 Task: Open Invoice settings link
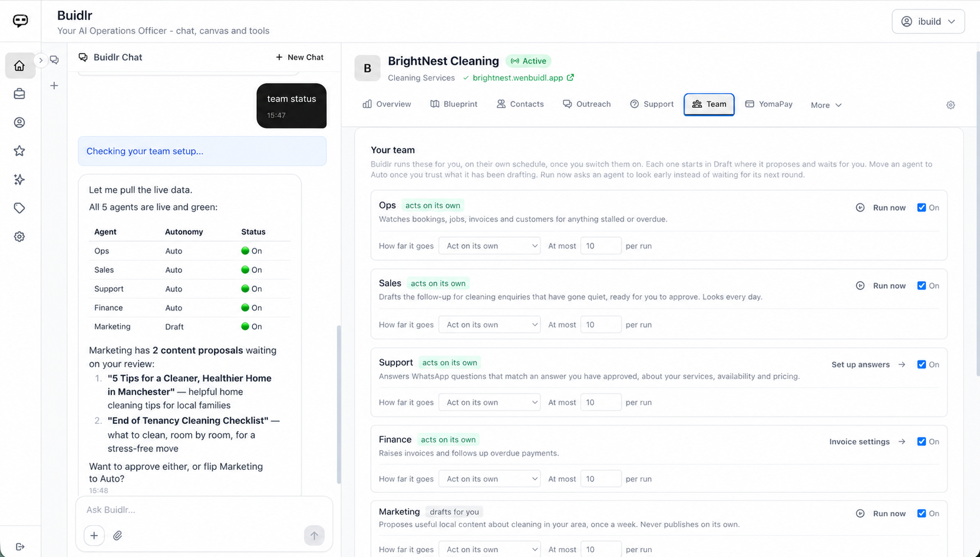coord(867,441)
